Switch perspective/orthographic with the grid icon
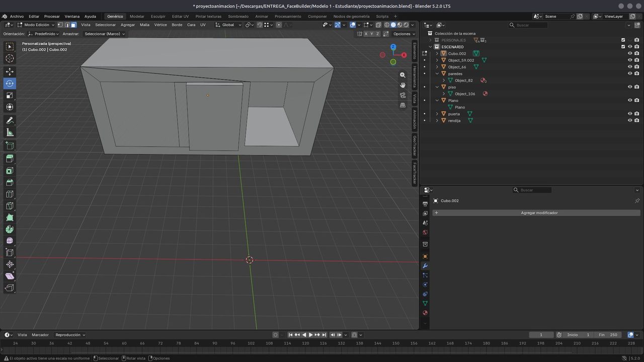 403,105
